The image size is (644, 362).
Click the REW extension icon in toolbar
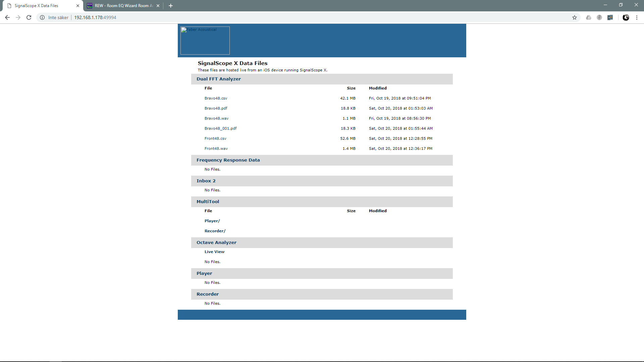click(610, 17)
